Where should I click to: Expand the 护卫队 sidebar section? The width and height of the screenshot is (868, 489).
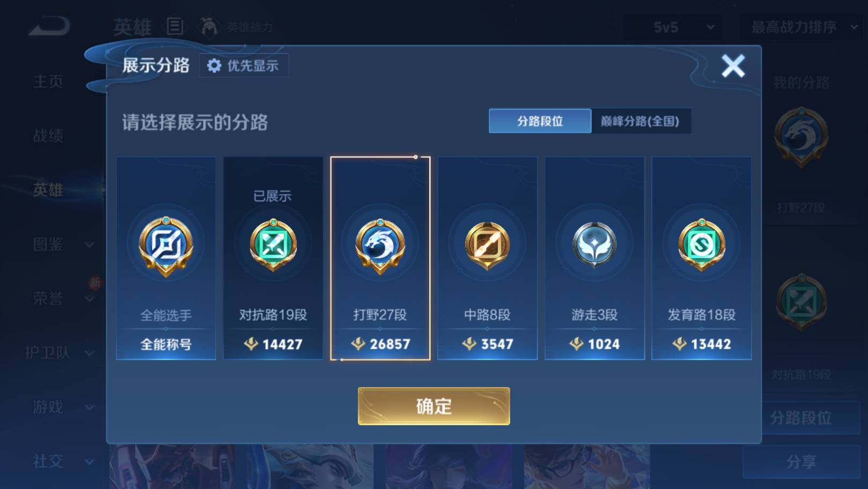point(59,353)
